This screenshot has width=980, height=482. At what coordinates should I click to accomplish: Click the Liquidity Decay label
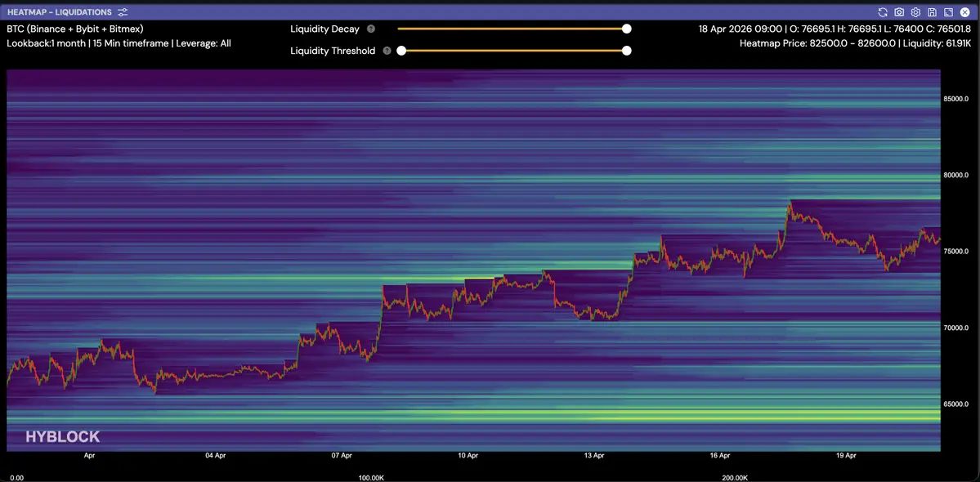click(x=325, y=29)
